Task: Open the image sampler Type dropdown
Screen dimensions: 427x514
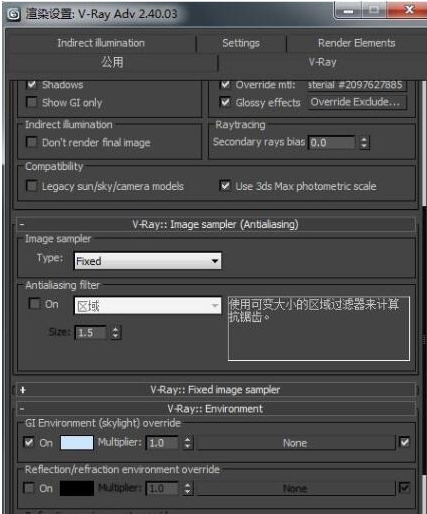Action: point(148,261)
